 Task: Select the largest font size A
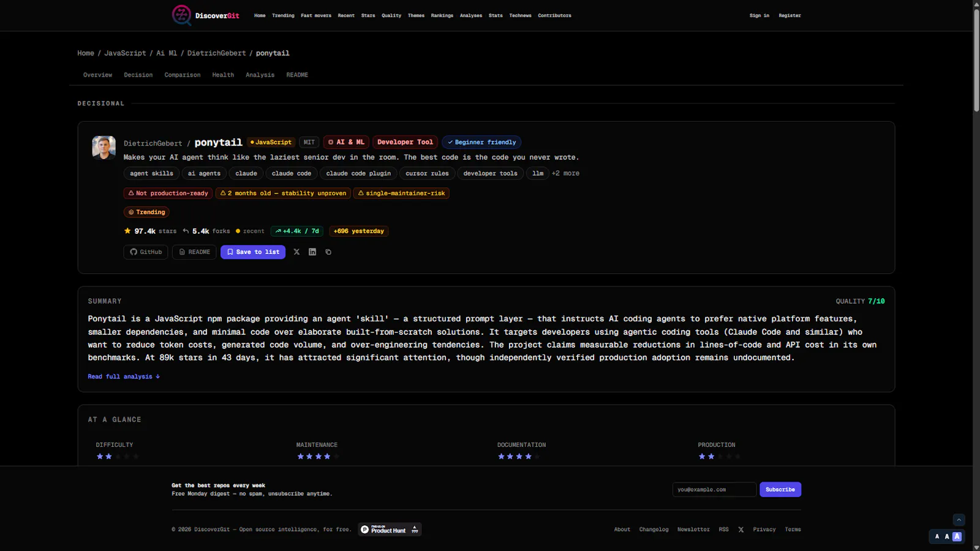point(957,536)
